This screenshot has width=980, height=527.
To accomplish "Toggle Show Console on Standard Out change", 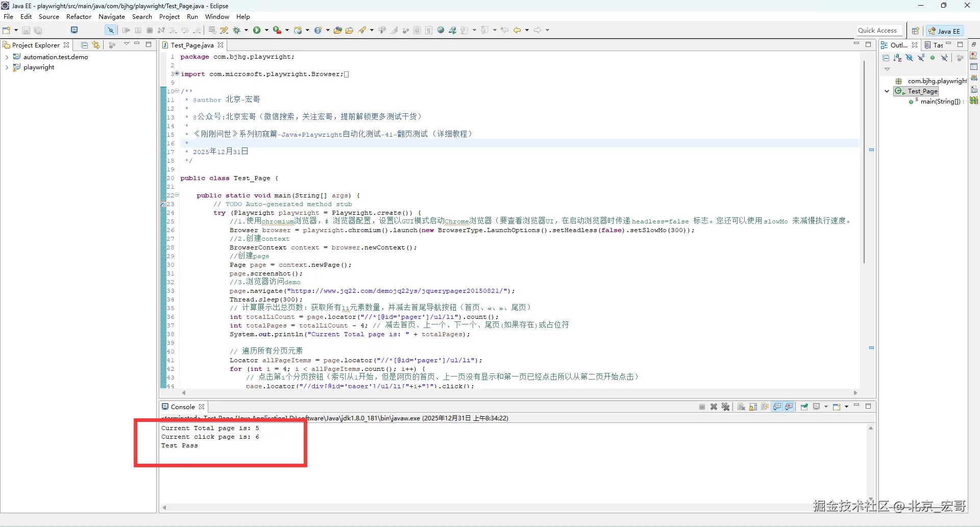I will (777, 407).
